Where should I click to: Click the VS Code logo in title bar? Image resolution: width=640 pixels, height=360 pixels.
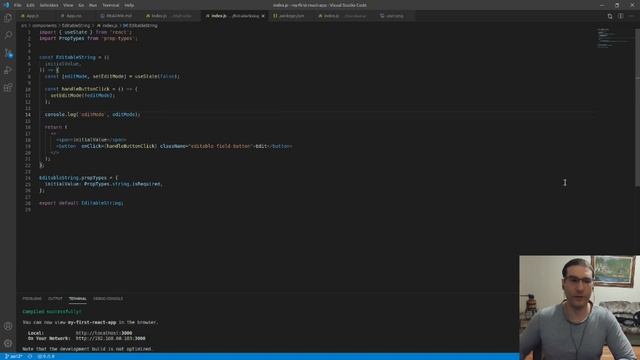[6, 5]
